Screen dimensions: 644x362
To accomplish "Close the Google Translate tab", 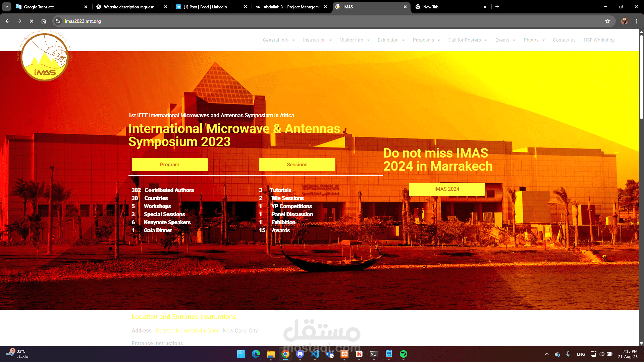I will pyautogui.click(x=86, y=7).
